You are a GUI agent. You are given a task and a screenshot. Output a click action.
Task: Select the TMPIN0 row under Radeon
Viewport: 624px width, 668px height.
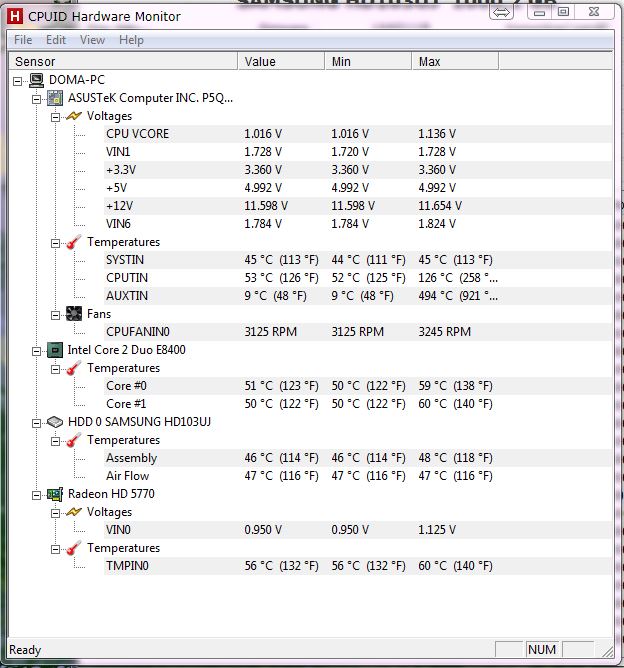(x=357, y=566)
